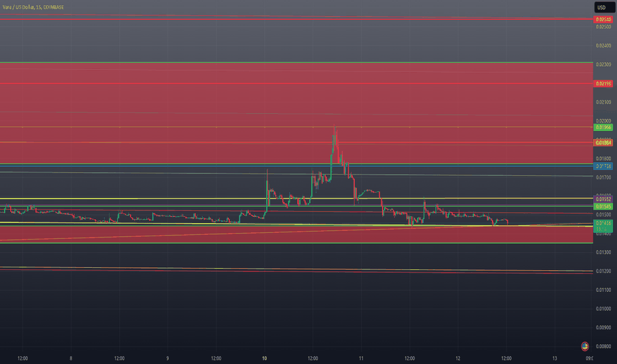Select the red 0.02540 price label
The height and width of the screenshot is (364, 617).
tap(603, 19)
